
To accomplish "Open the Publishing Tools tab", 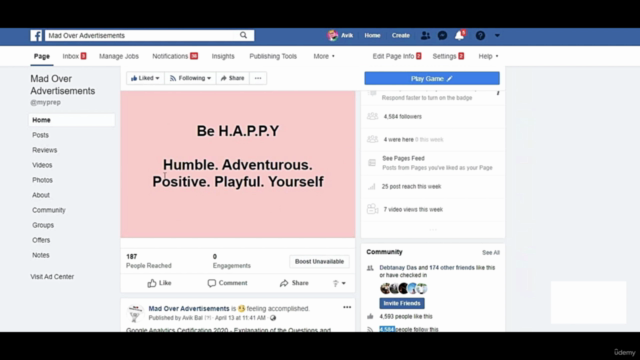I will tap(273, 56).
